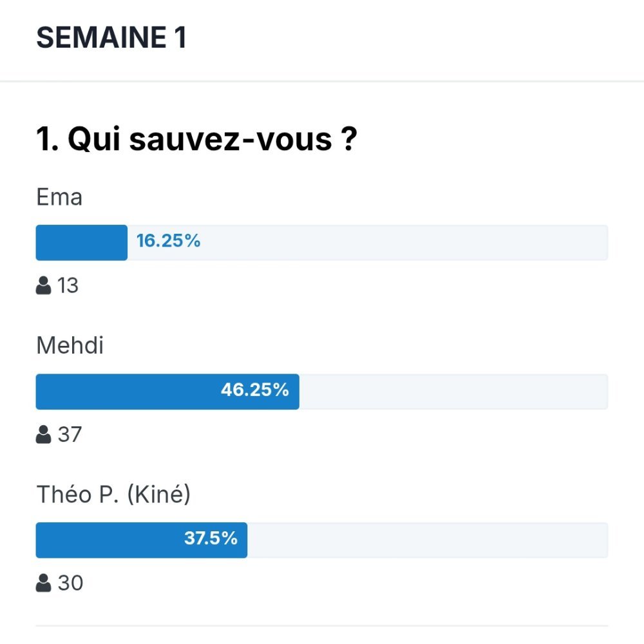Viewport: 644px width, 644px height.
Task: Click Ema's blue progress bar fill
Action: [81, 242]
